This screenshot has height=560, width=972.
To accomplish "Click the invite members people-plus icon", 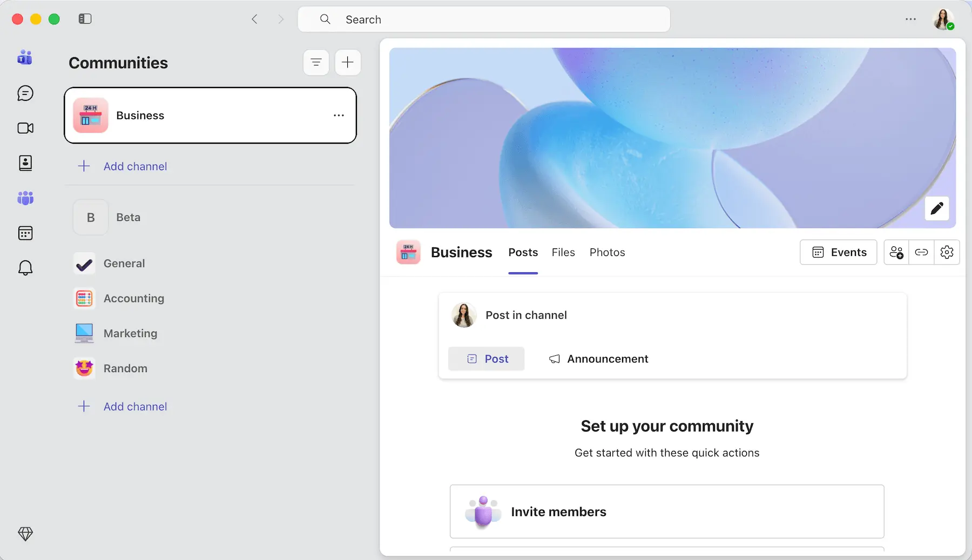I will pos(896,252).
